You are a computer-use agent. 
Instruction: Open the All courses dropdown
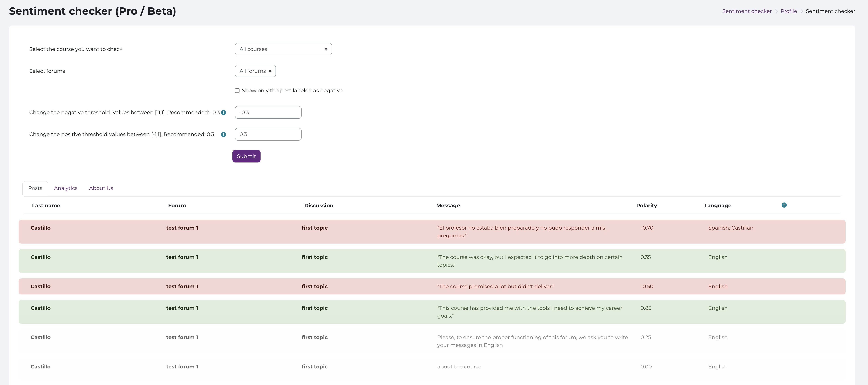pos(283,49)
